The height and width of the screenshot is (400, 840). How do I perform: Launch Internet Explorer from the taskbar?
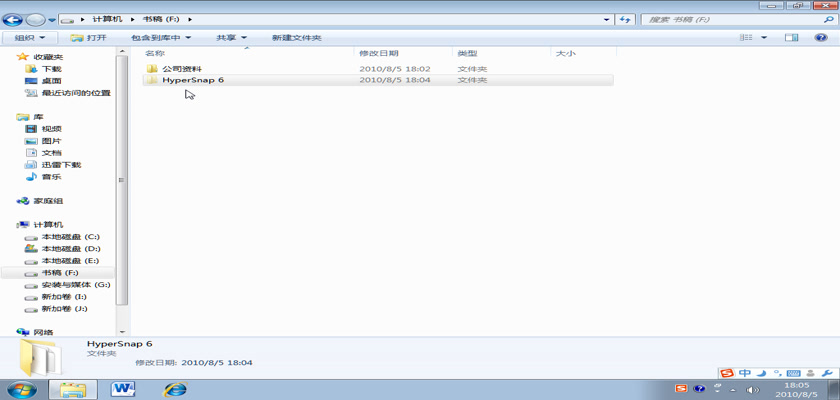[x=175, y=388]
